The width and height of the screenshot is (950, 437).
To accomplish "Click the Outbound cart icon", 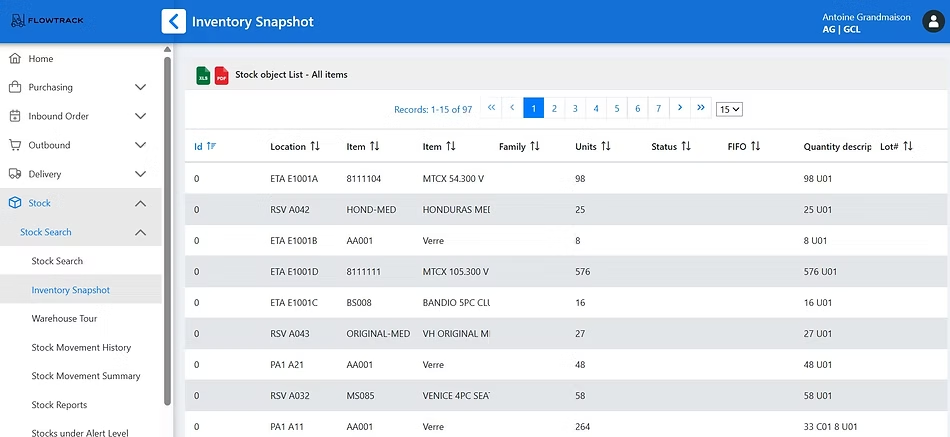I will [15, 145].
